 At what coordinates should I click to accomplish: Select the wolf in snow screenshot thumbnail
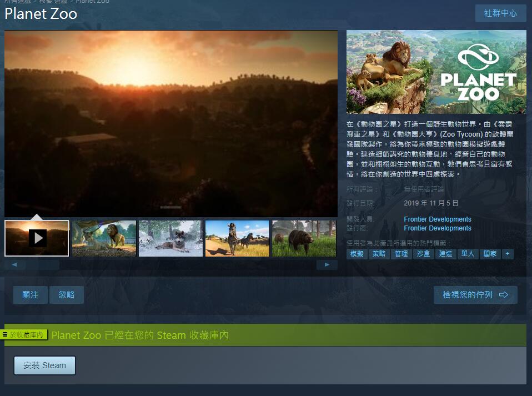(x=170, y=238)
